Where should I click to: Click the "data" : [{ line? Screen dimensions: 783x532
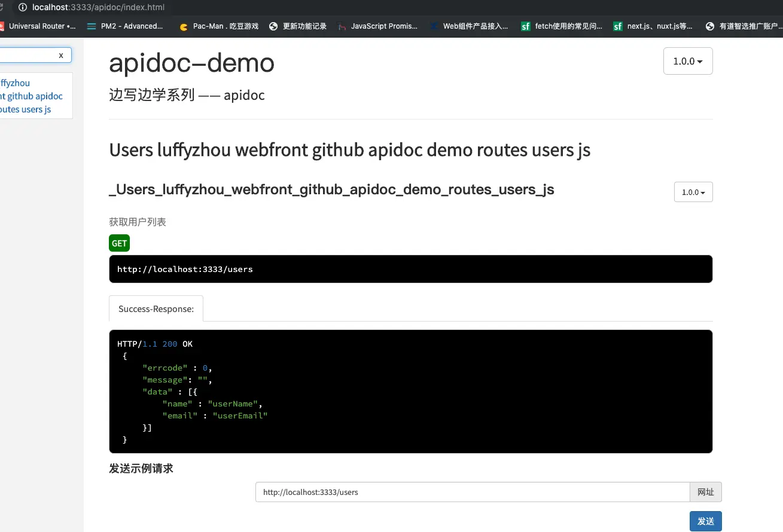coord(170,392)
